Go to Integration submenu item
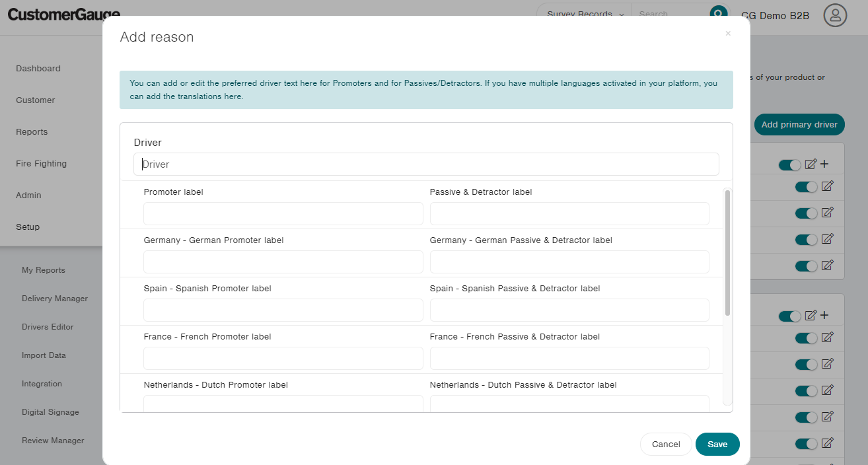This screenshot has width=868, height=465. click(x=42, y=384)
